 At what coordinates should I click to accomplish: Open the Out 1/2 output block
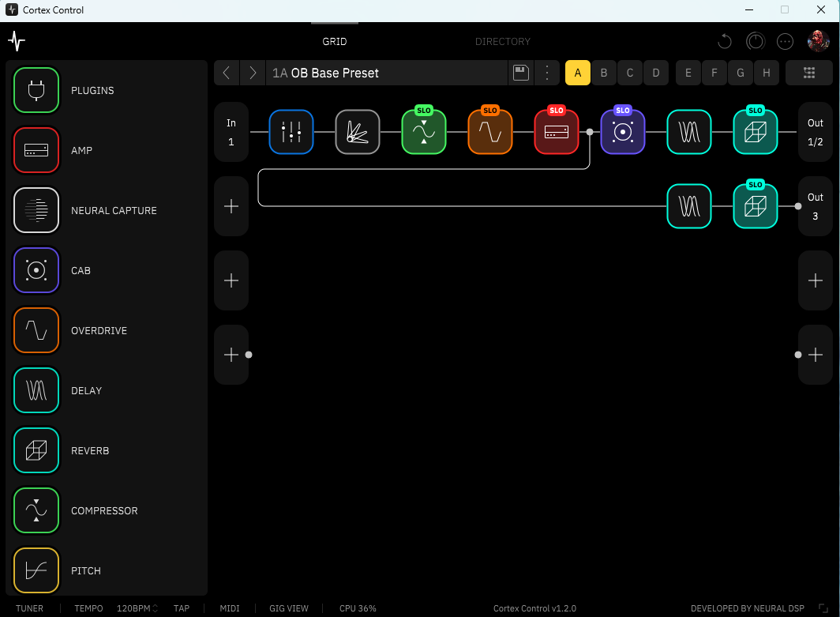click(x=815, y=132)
